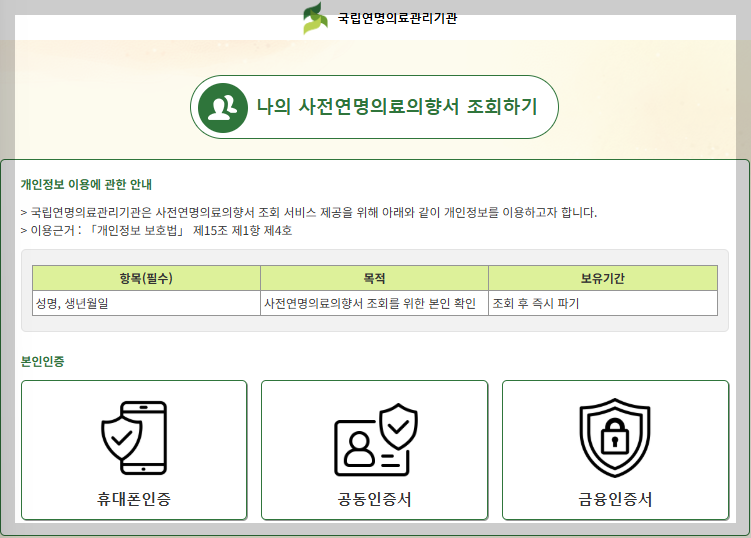Viewport: 751px width, 538px height.
Task: Choose the 휴대폰인증 label
Action: pyautogui.click(x=134, y=499)
